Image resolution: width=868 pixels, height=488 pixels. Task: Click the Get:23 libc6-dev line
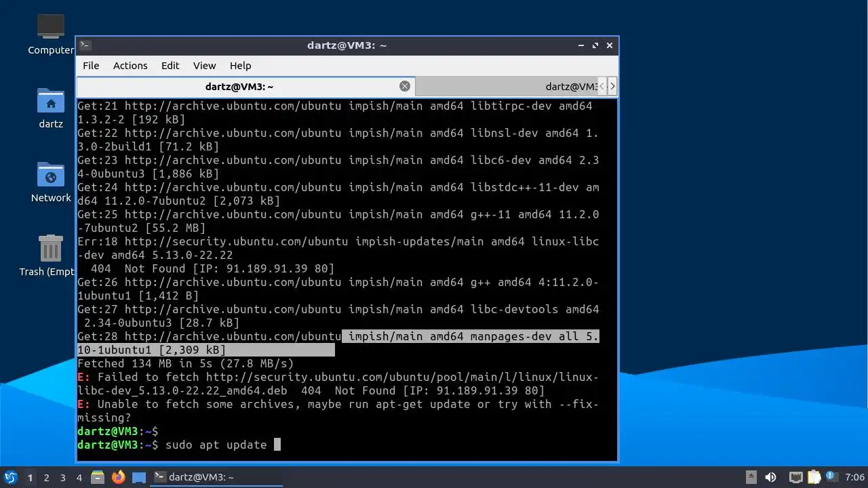pyautogui.click(x=338, y=167)
